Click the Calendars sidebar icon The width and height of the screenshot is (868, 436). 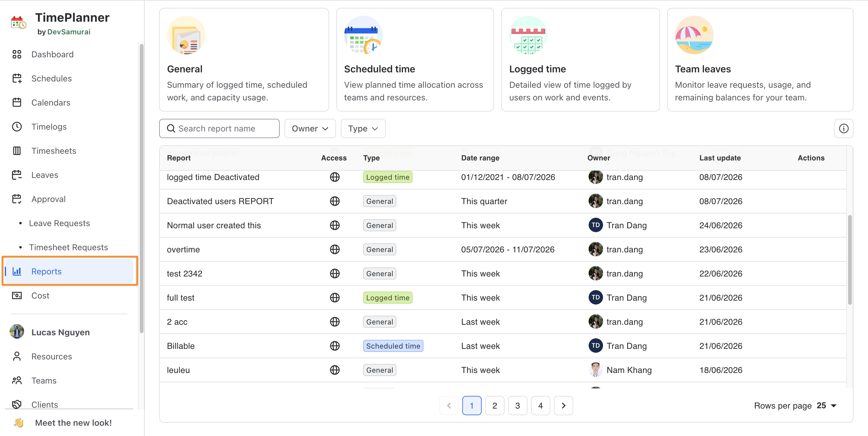[17, 103]
